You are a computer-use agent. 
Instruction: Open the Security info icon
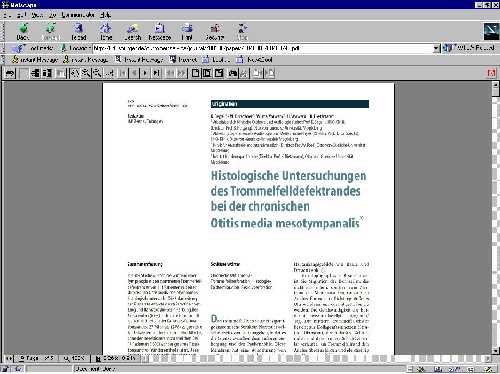[x=215, y=32]
